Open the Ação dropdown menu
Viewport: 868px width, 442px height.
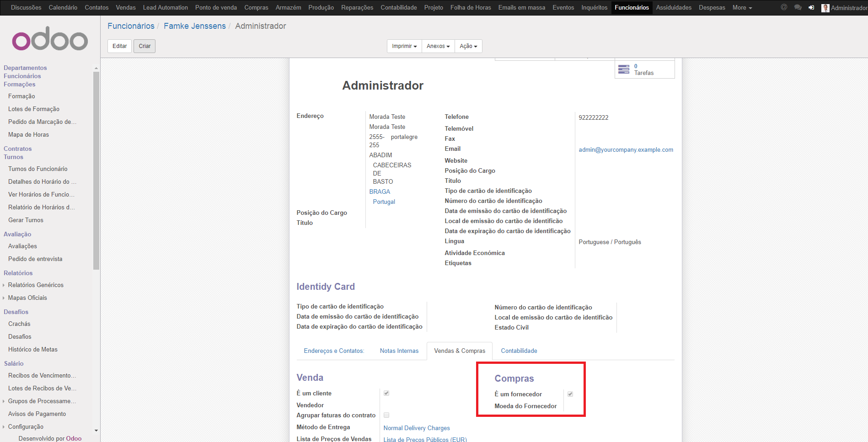[x=468, y=46]
